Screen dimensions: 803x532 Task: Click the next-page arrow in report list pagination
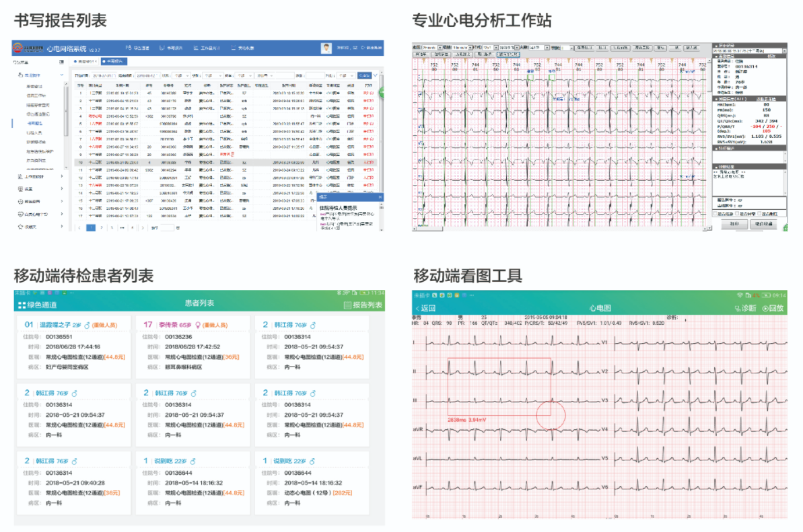(143, 227)
